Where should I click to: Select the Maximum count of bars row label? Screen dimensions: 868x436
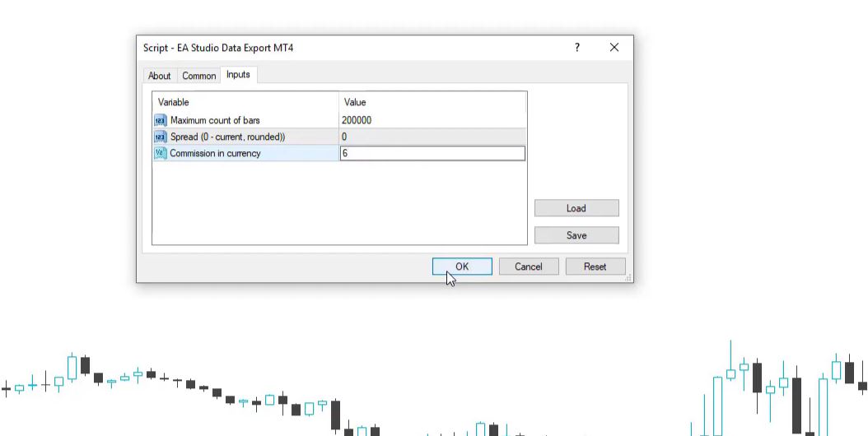[215, 120]
